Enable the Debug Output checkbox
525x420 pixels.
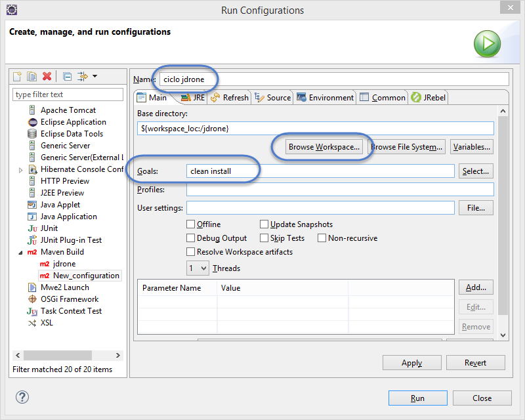190,238
